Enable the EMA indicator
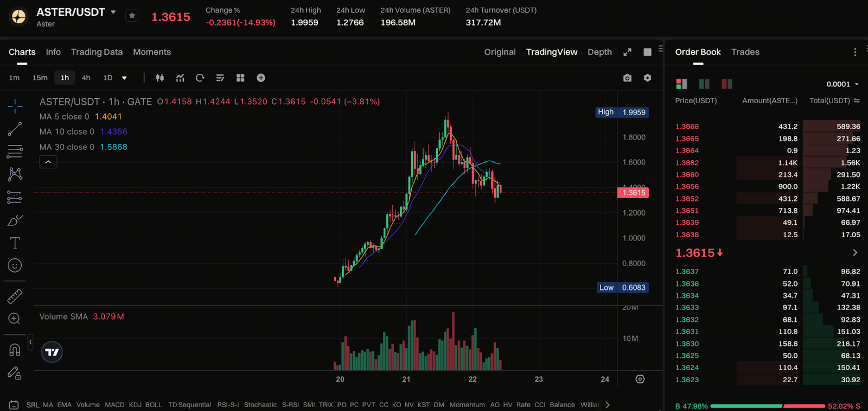This screenshot has height=411, width=868. coord(65,404)
